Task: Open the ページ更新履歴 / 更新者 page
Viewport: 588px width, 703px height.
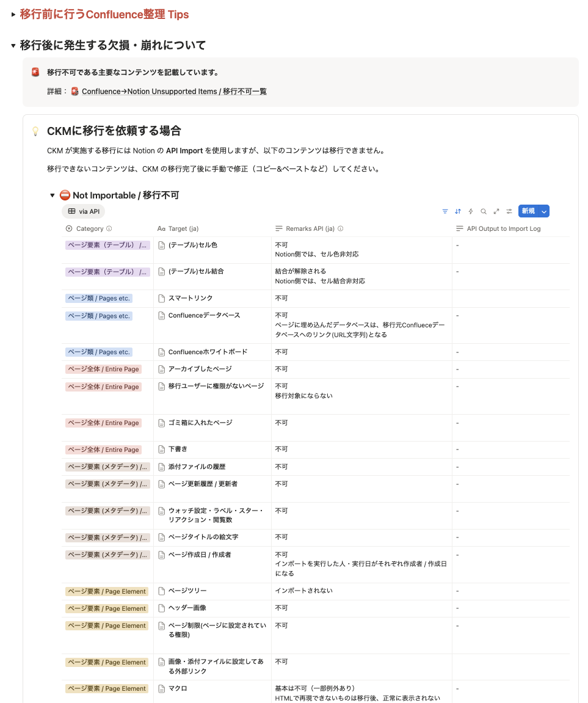Action: [203, 484]
